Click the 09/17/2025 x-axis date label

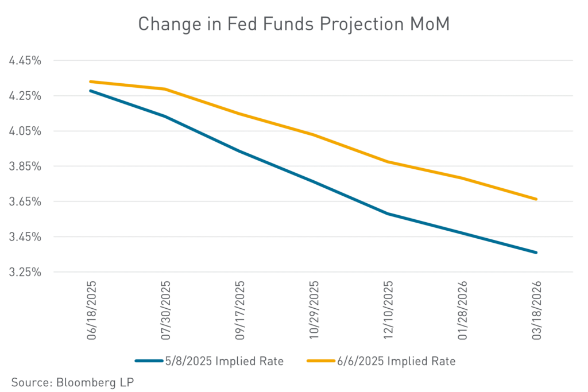pyautogui.click(x=239, y=311)
